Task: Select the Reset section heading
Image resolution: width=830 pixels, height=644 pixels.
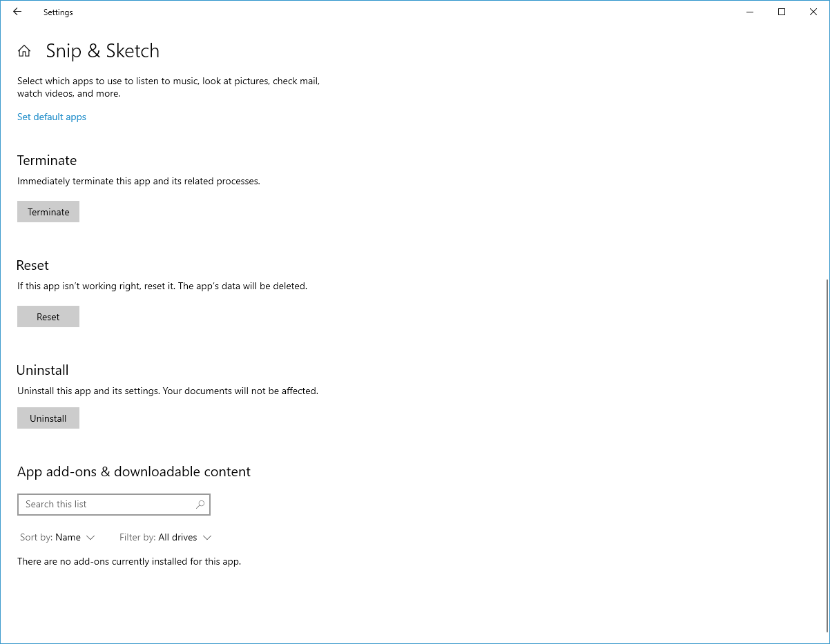Action: [33, 265]
